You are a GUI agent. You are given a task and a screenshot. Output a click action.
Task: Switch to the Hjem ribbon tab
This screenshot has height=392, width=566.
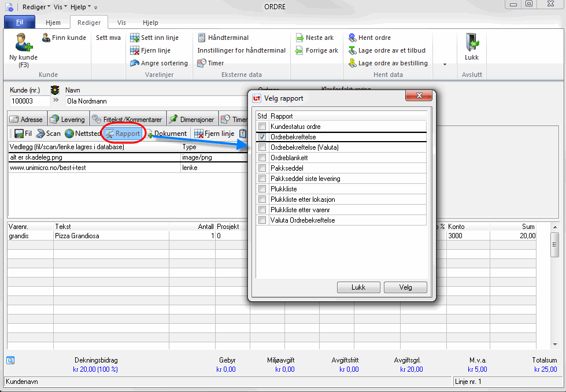coord(53,23)
